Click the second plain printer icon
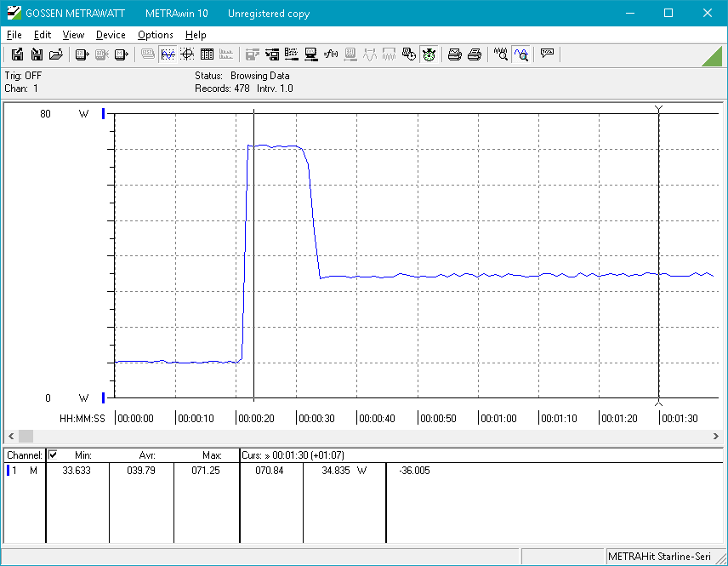 click(x=474, y=54)
